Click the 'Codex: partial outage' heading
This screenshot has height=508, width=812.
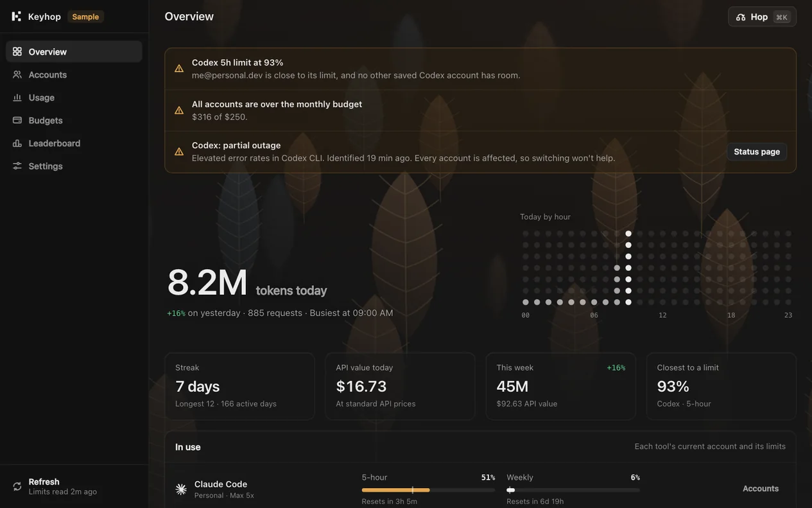click(x=236, y=145)
